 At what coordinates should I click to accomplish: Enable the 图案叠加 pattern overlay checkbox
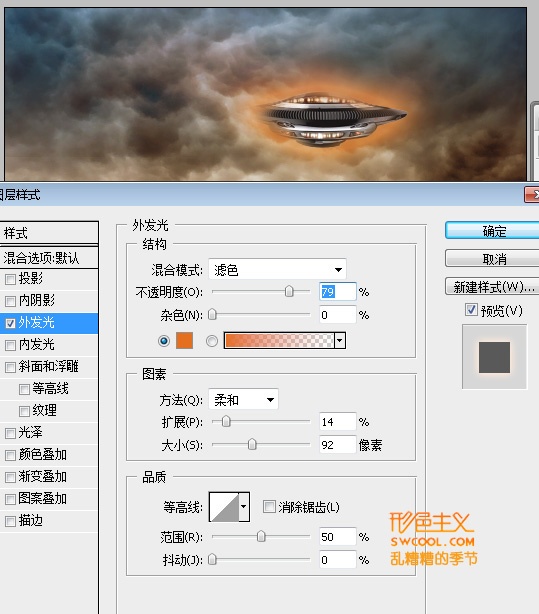pyautogui.click(x=10, y=499)
